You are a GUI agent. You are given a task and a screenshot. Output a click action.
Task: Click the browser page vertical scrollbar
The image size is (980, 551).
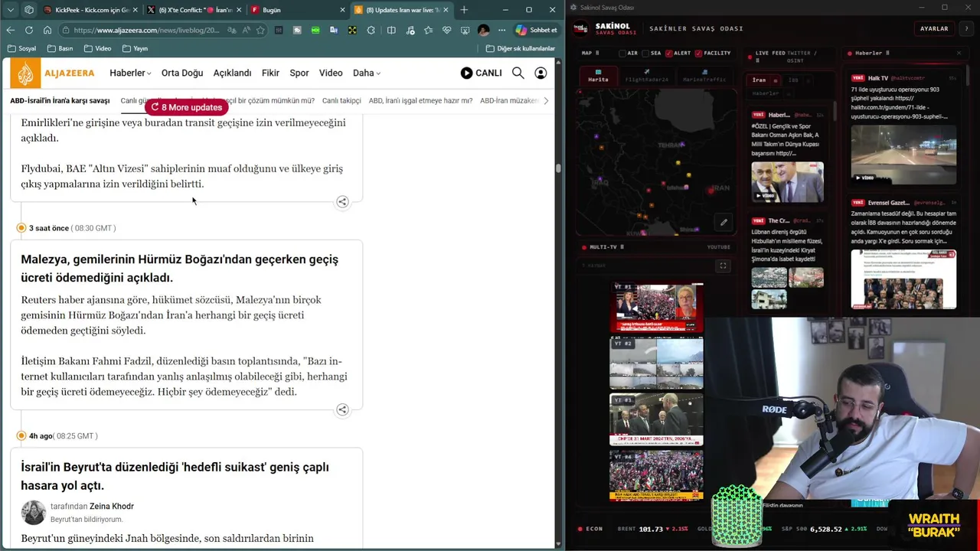tap(559, 167)
